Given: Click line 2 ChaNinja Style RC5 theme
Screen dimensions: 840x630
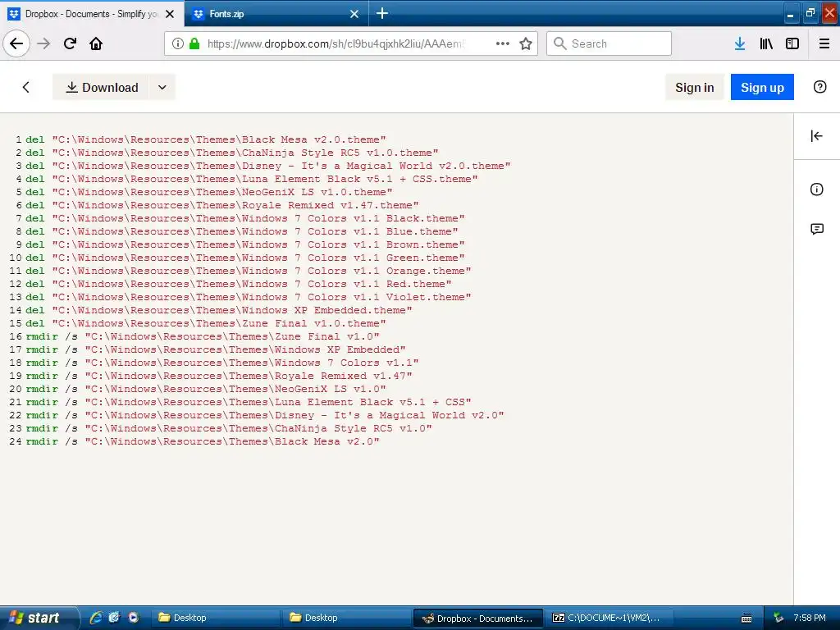Looking at the screenshot, I should pos(232,153).
